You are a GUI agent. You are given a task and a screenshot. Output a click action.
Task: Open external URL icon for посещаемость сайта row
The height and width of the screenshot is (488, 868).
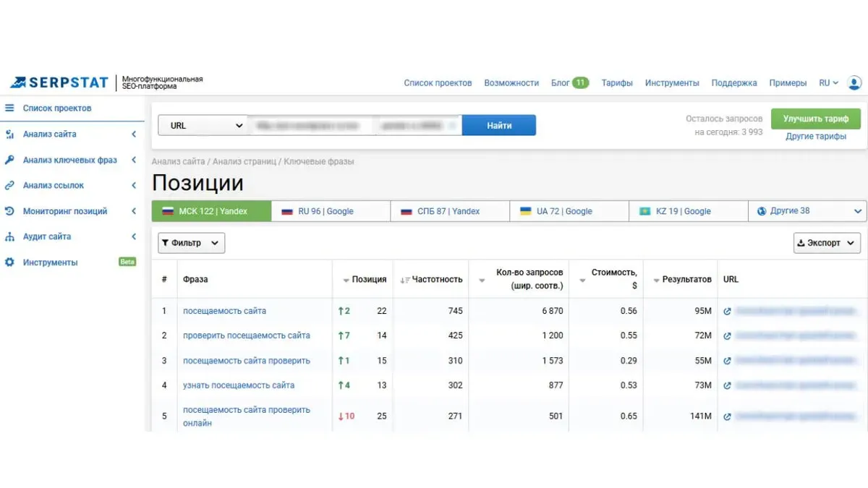coord(728,311)
